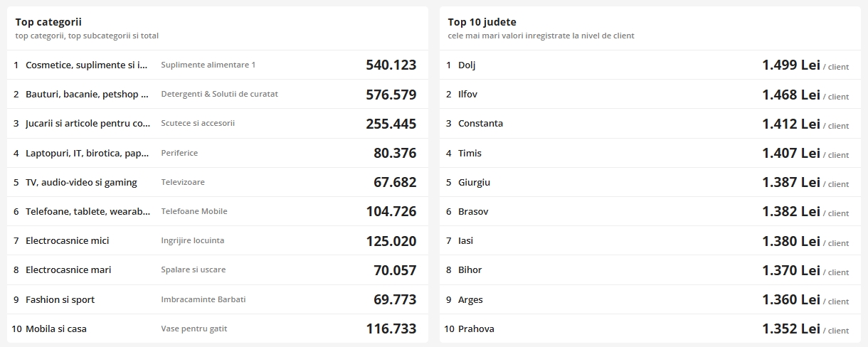868x347 pixels.
Task: Open the Jucarii si articole category row
Action: 88,123
